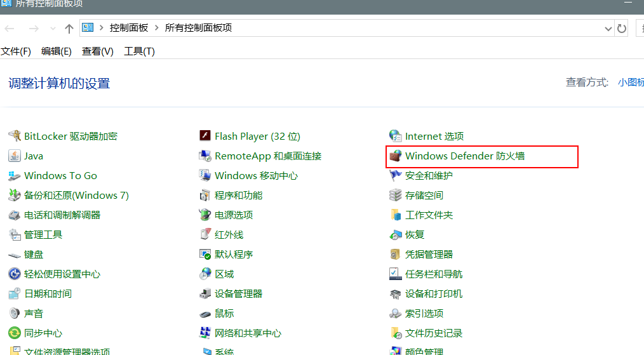Open the 日期和时间 icon
This screenshot has width=644, height=355.
tap(15, 294)
